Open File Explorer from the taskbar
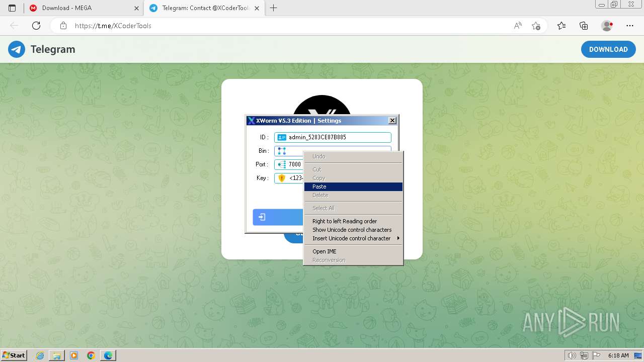 coord(57,355)
